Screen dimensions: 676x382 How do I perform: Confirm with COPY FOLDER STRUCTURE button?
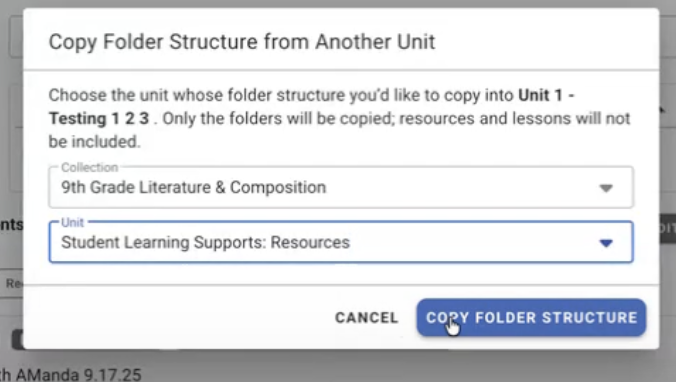coord(531,318)
